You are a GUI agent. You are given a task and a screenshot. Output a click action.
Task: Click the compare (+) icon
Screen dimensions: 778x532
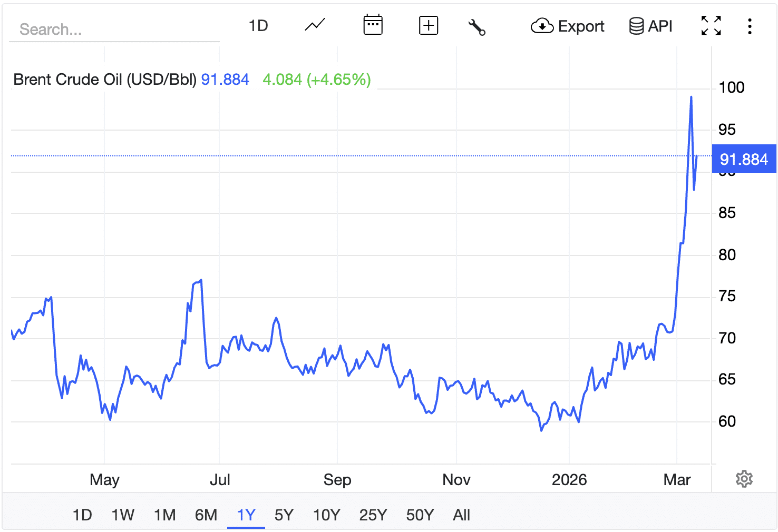(429, 25)
